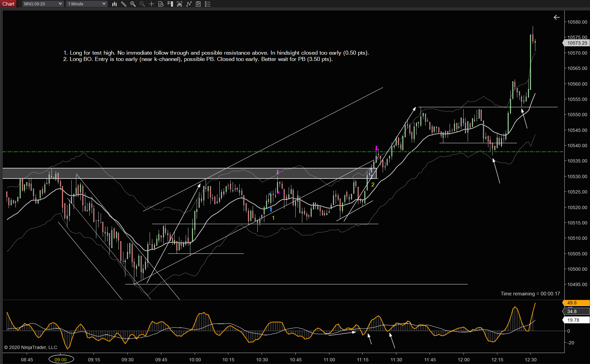Click the 12:30 time axis label
This screenshot has height=364, width=590.
click(531, 360)
